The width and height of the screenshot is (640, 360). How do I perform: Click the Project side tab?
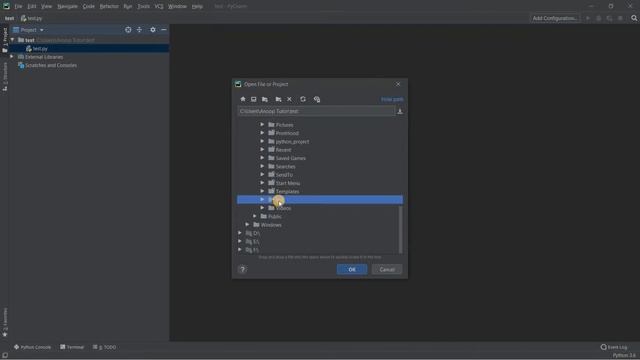[5, 40]
